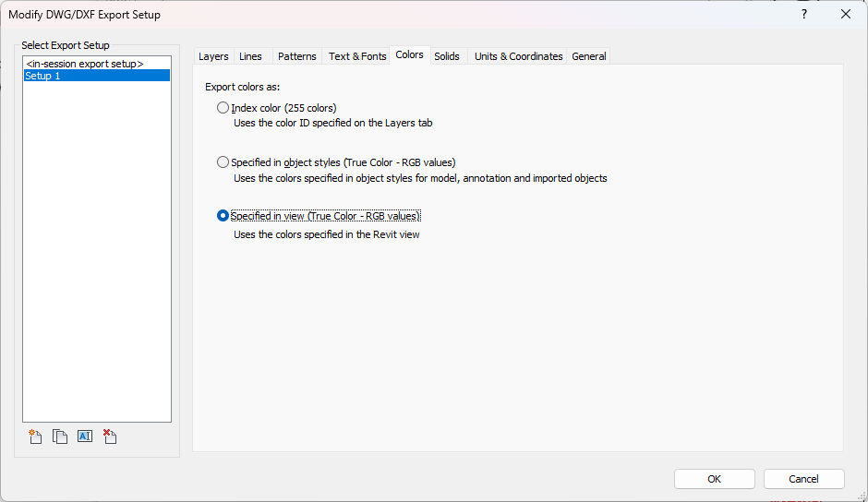
Task: Click the 'Select Export Setup' group label
Action: coord(66,45)
